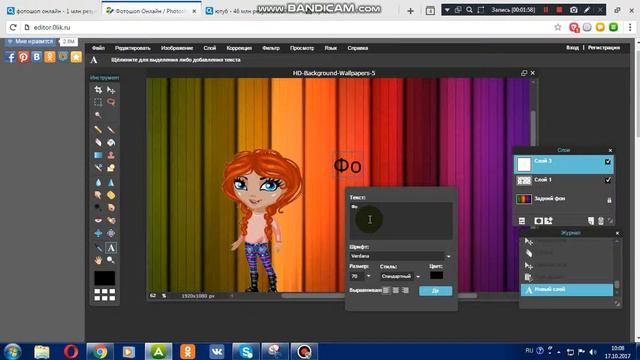640x360 pixels.
Task: Open Skype from the Windows taskbar
Action: [246, 351]
